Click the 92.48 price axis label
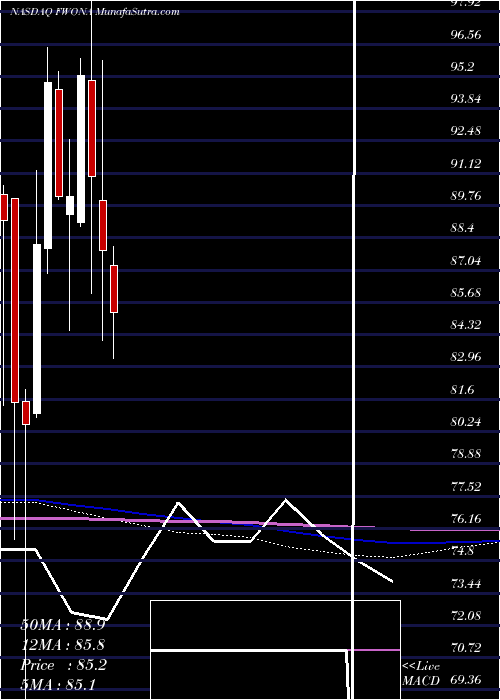Screen dimensions: 500x700 466,132
